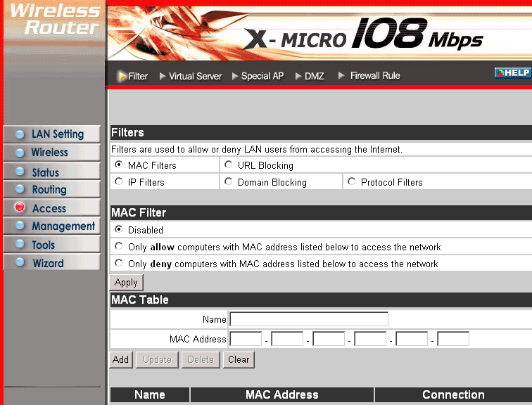Viewport: 532px width, 405px height.
Task: Select Only allow listed MAC addresses option
Action: (x=119, y=246)
